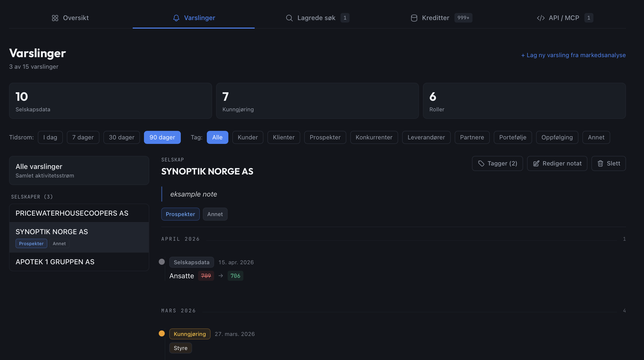Viewport: 644px width, 360px height.
Task: Filter by the Konkurrenter tag
Action: (374, 137)
